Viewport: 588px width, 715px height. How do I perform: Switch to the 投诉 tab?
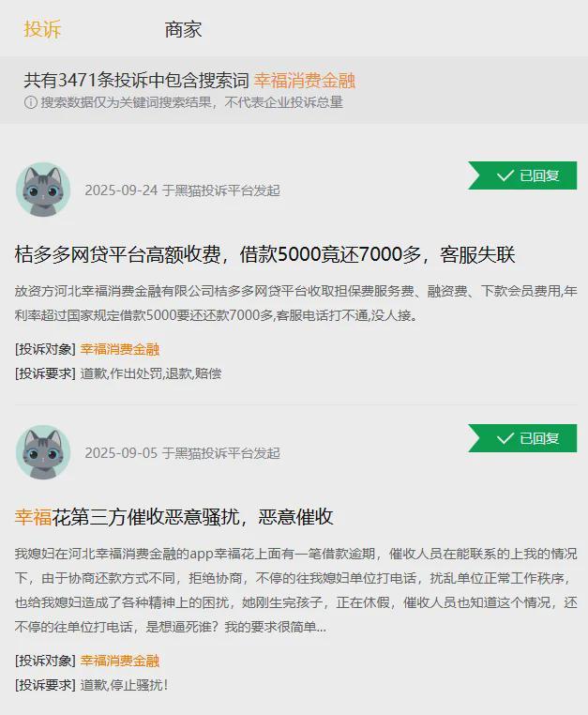tap(42, 29)
